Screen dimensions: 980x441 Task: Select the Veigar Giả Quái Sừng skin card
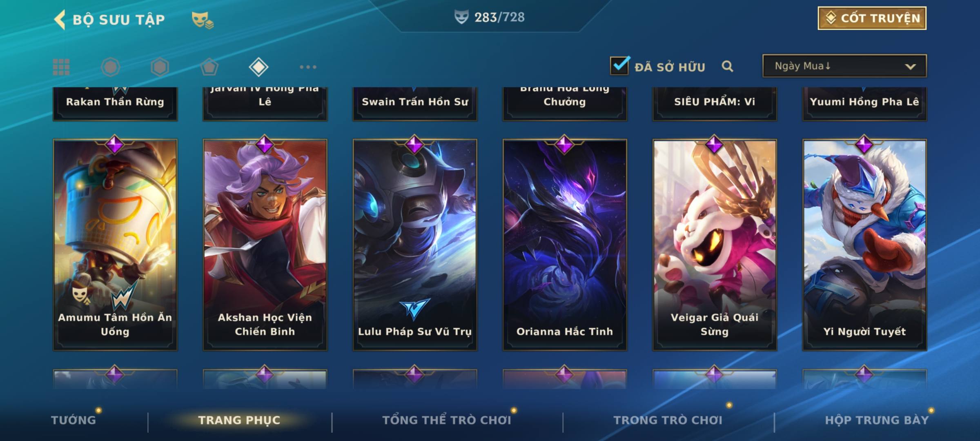[x=715, y=244]
